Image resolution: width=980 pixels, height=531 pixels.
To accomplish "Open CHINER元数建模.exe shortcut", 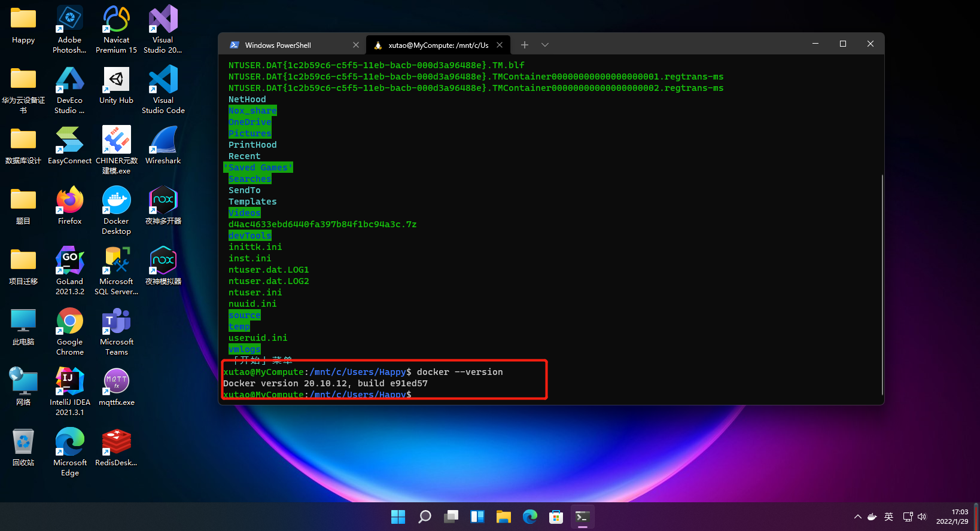I will [x=116, y=150].
